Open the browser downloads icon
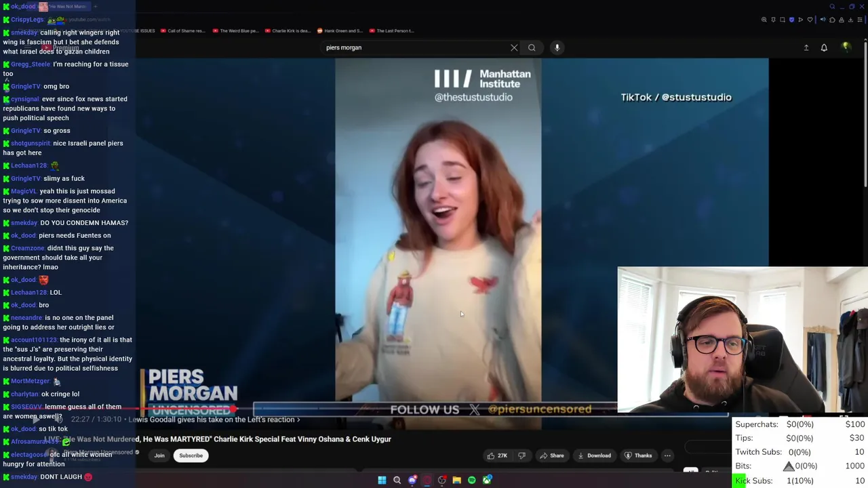868x488 pixels. point(850,20)
